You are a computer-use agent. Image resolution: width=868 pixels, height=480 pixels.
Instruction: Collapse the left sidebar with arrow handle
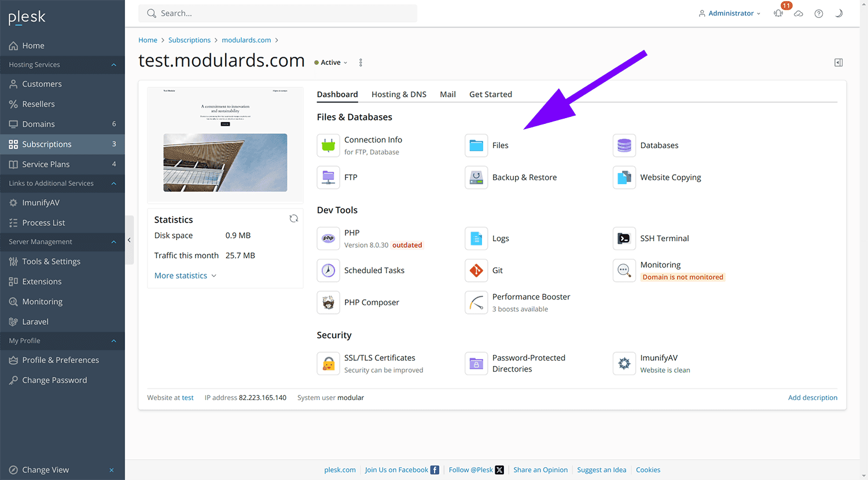(x=129, y=240)
